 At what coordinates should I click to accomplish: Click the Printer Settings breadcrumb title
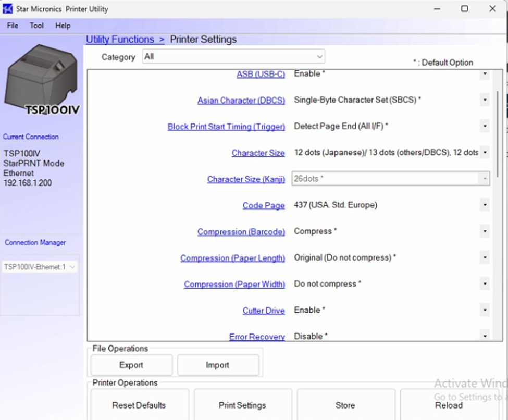[x=203, y=40]
